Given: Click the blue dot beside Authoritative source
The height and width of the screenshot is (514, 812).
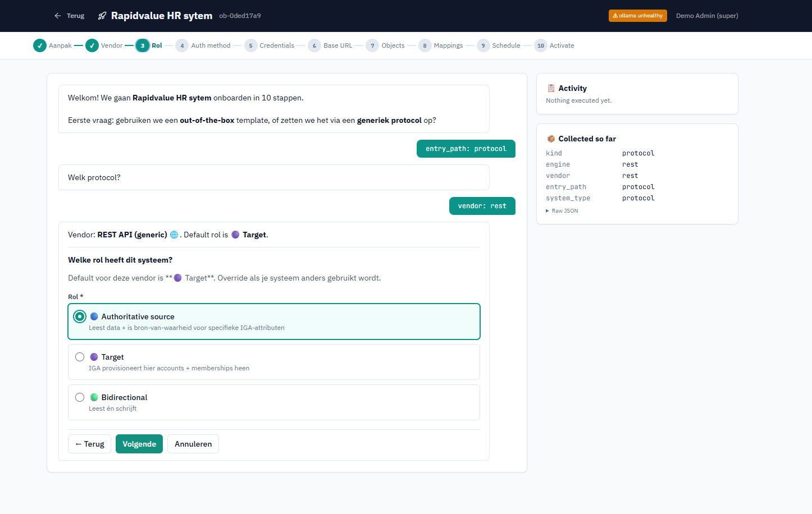Looking at the screenshot, I should [94, 316].
